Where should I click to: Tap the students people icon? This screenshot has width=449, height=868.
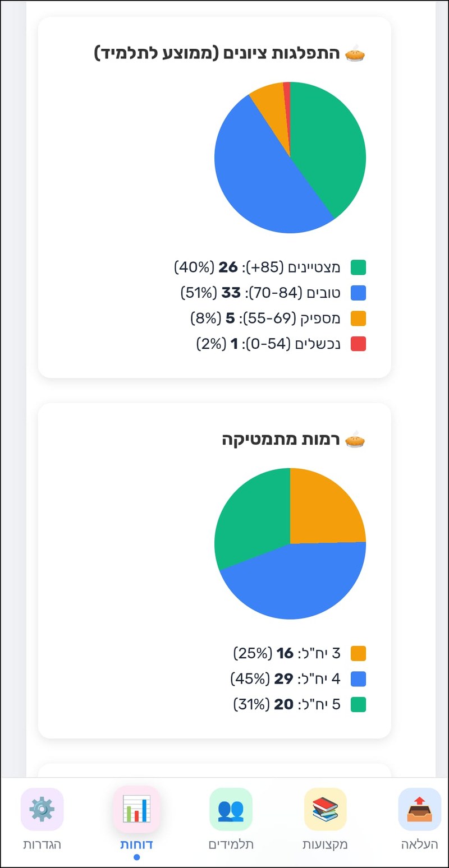coord(230,809)
